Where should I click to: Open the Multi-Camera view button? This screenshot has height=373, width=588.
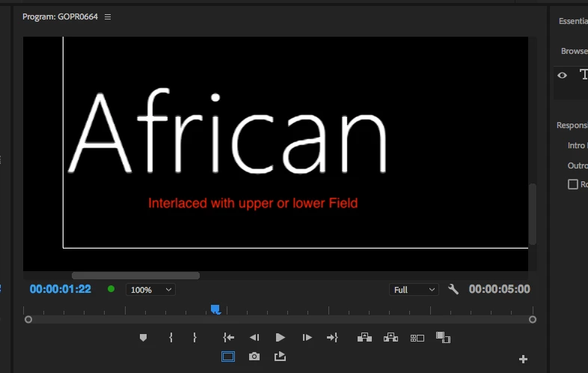point(417,338)
